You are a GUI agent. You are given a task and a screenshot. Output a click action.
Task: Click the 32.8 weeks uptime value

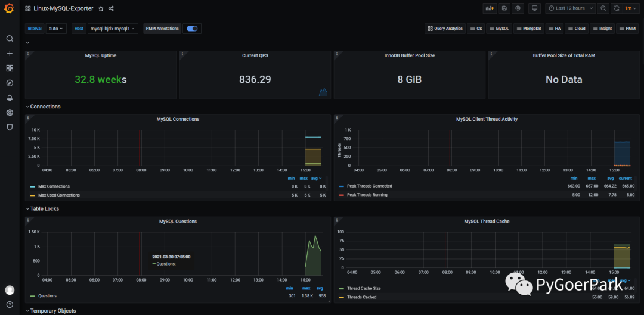point(101,80)
